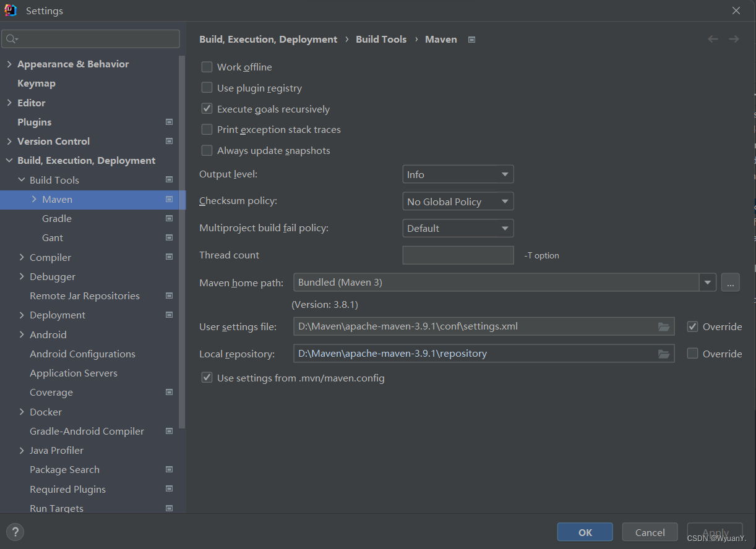The height and width of the screenshot is (549, 756).
Task: Expand the Docker node
Action: 22,412
